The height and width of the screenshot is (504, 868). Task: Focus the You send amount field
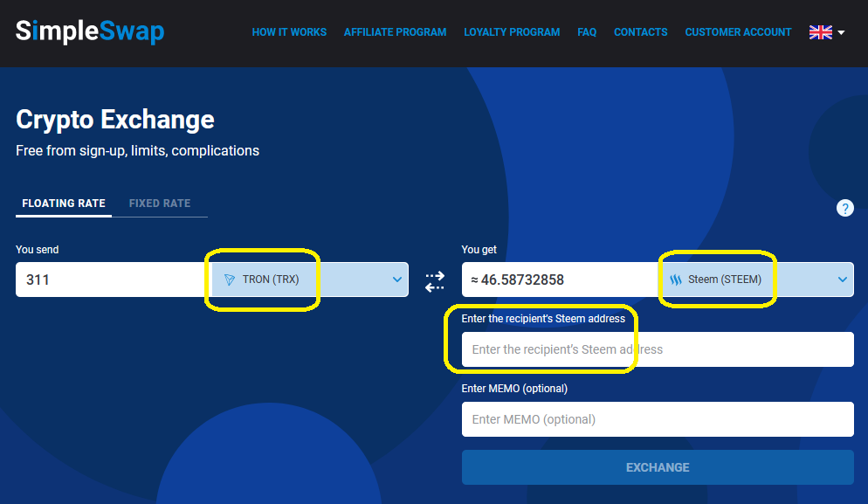(114, 280)
